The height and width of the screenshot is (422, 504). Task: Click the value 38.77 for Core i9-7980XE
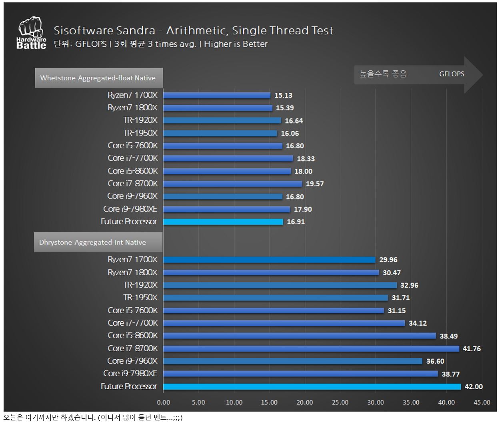(451, 374)
